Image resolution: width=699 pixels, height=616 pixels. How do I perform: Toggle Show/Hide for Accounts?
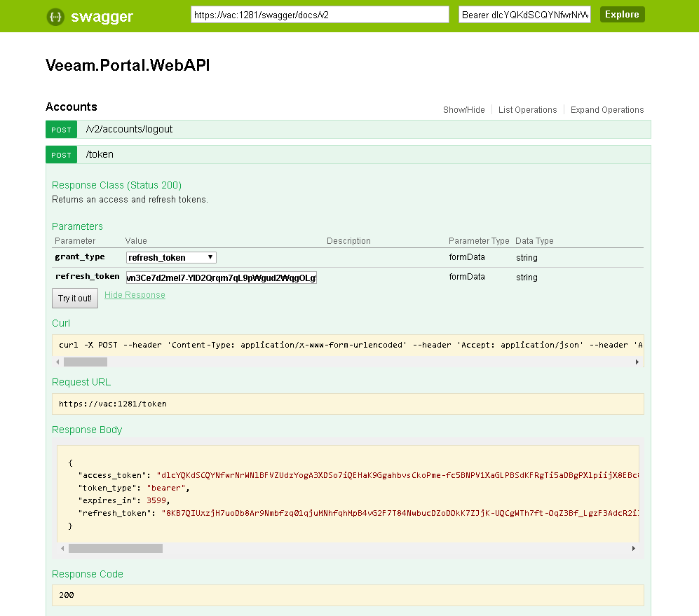[x=463, y=110]
